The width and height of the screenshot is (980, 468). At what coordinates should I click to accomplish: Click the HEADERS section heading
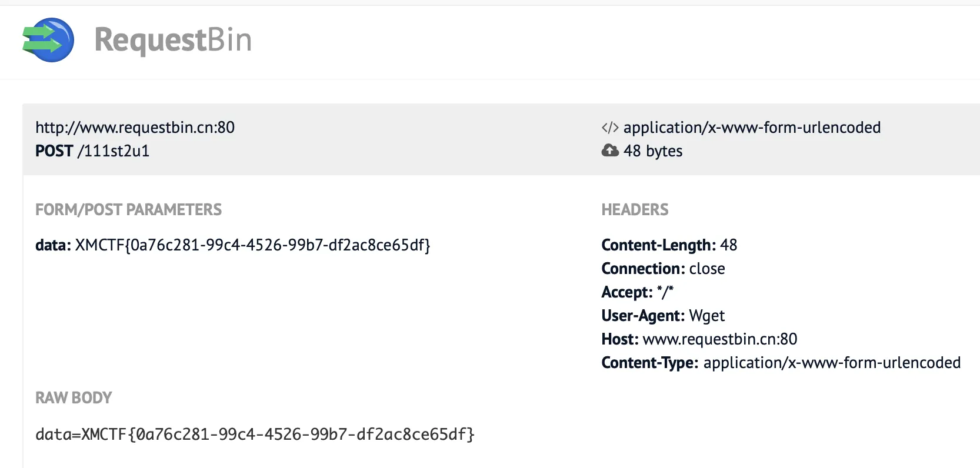[635, 210]
